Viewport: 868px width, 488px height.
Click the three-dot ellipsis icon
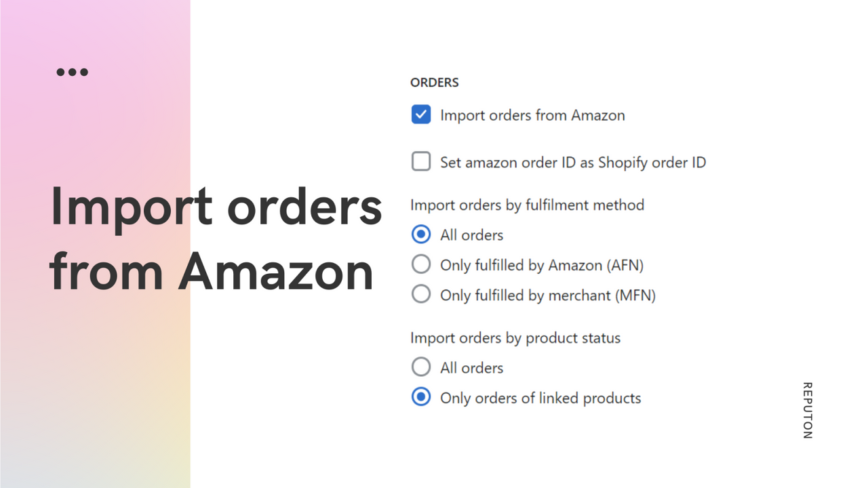pyautogui.click(x=72, y=71)
